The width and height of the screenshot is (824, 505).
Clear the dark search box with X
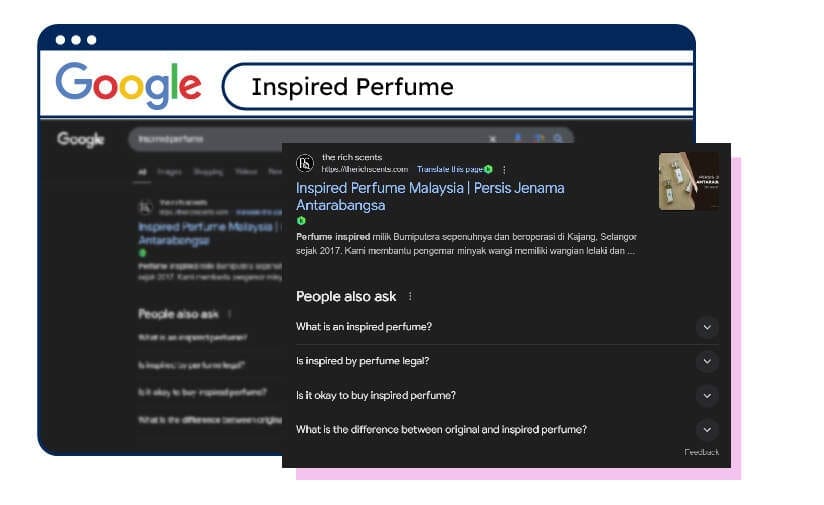tap(492, 139)
